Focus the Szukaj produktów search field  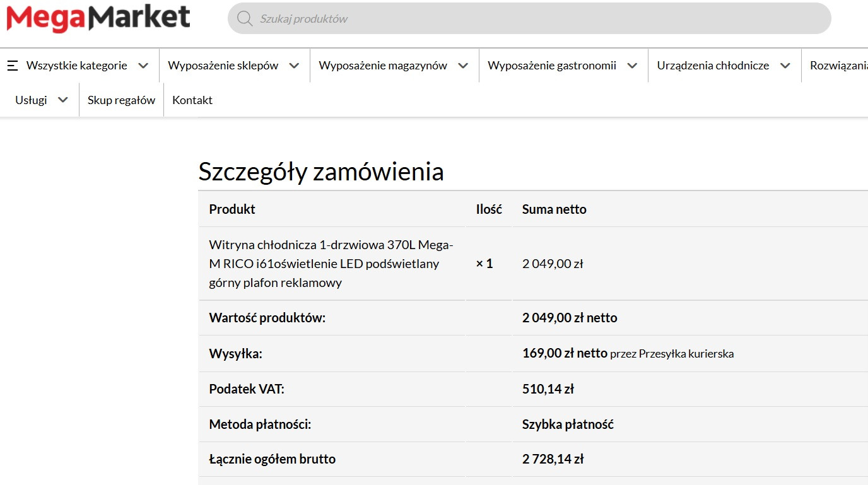tap(529, 18)
